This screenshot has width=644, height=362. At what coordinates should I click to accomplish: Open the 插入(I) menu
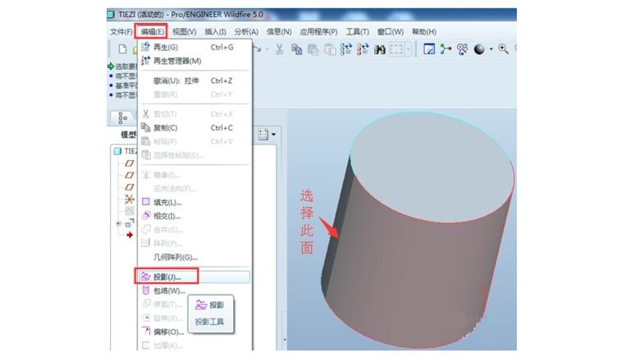215,32
